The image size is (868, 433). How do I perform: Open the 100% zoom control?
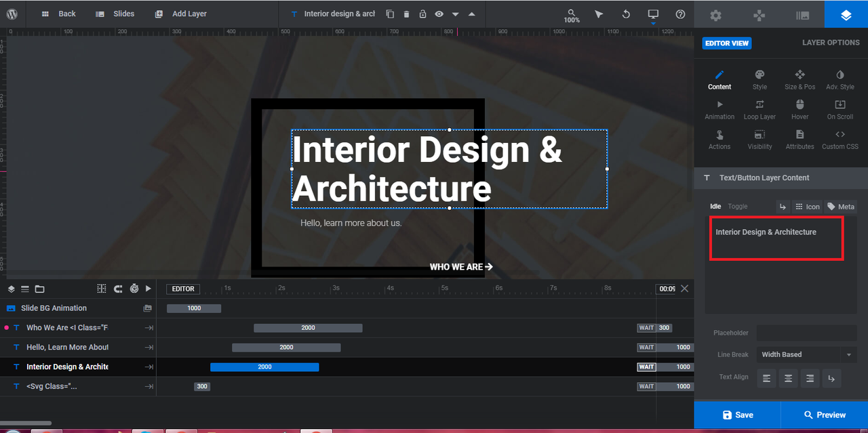pos(572,16)
